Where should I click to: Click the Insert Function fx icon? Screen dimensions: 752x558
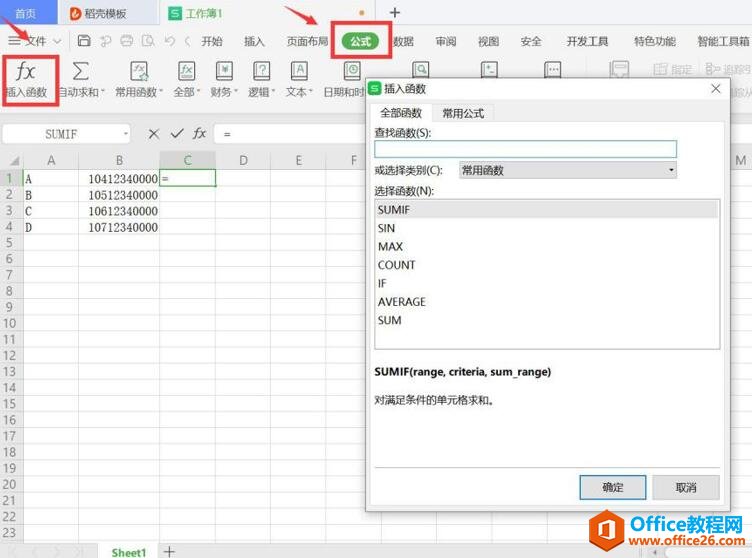[25, 72]
